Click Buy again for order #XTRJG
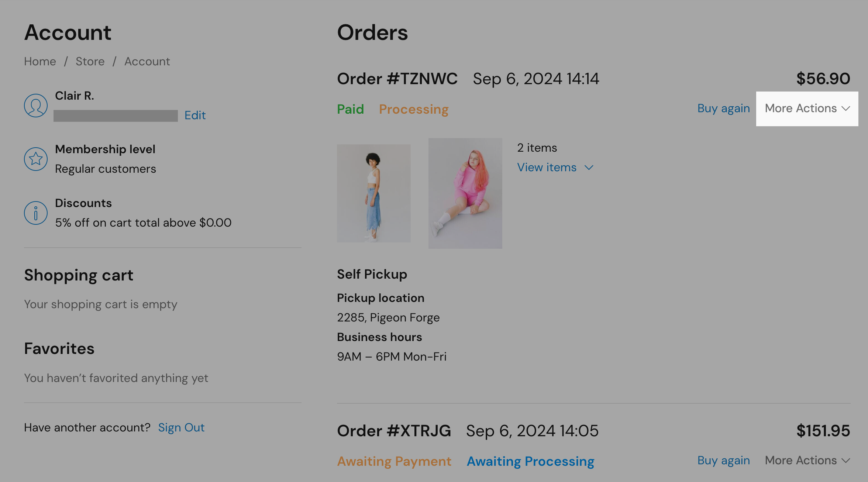 coord(724,461)
